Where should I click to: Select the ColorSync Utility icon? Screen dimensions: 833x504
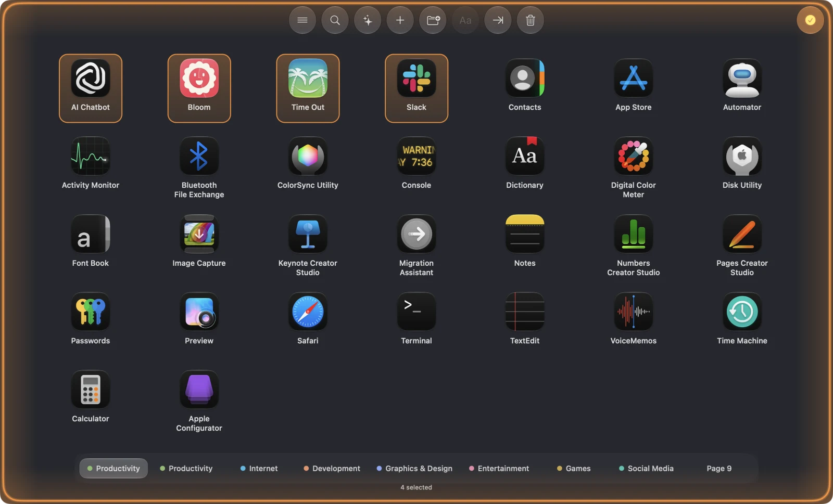pos(308,156)
